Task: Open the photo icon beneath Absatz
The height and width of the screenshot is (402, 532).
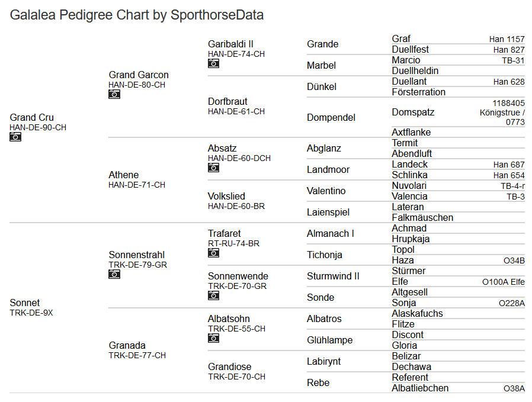Action: click(213, 168)
